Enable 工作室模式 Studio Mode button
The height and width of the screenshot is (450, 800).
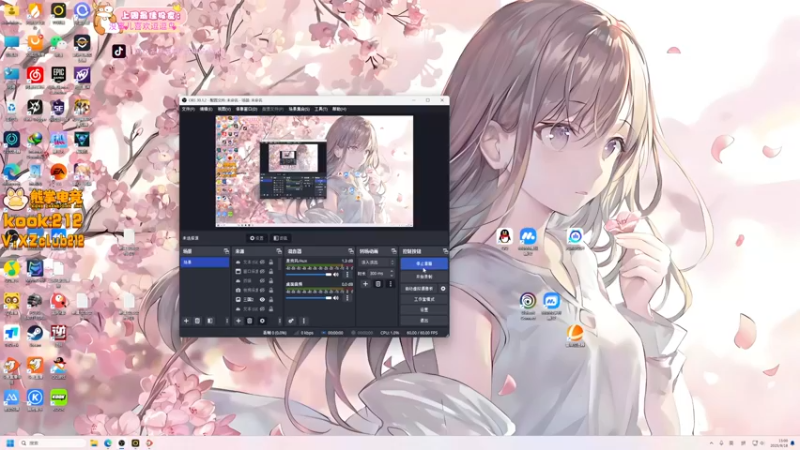424,299
